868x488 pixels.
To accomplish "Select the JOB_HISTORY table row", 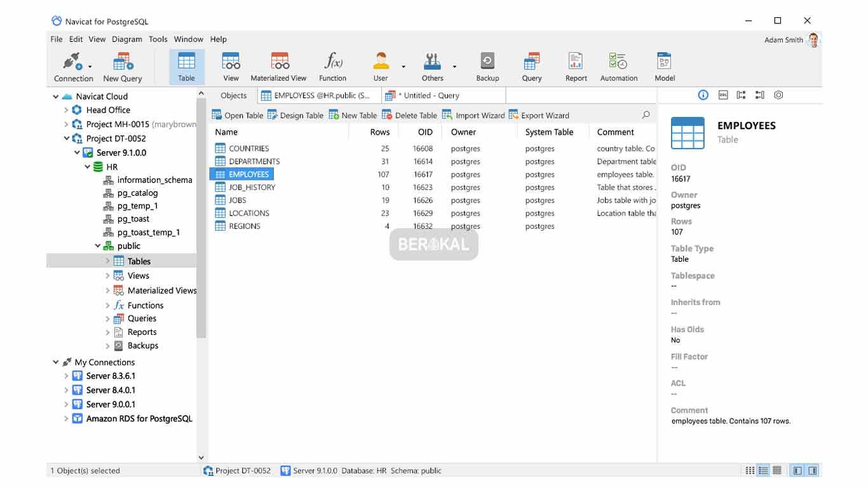I will [x=251, y=187].
